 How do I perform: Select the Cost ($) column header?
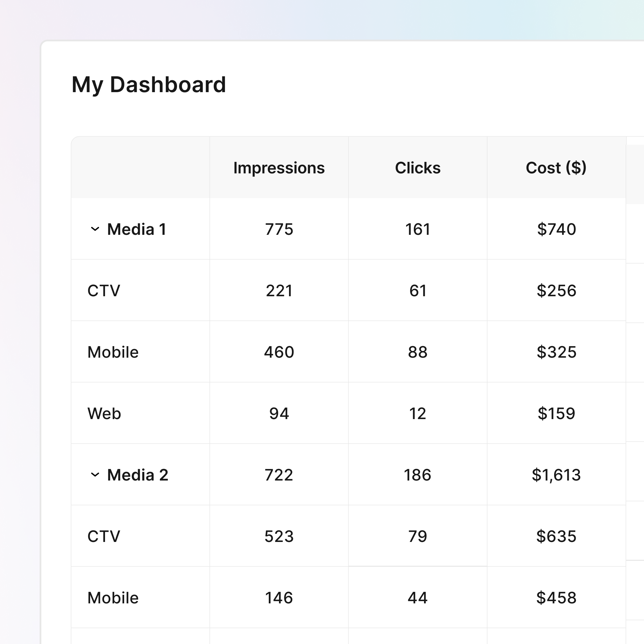tap(557, 168)
